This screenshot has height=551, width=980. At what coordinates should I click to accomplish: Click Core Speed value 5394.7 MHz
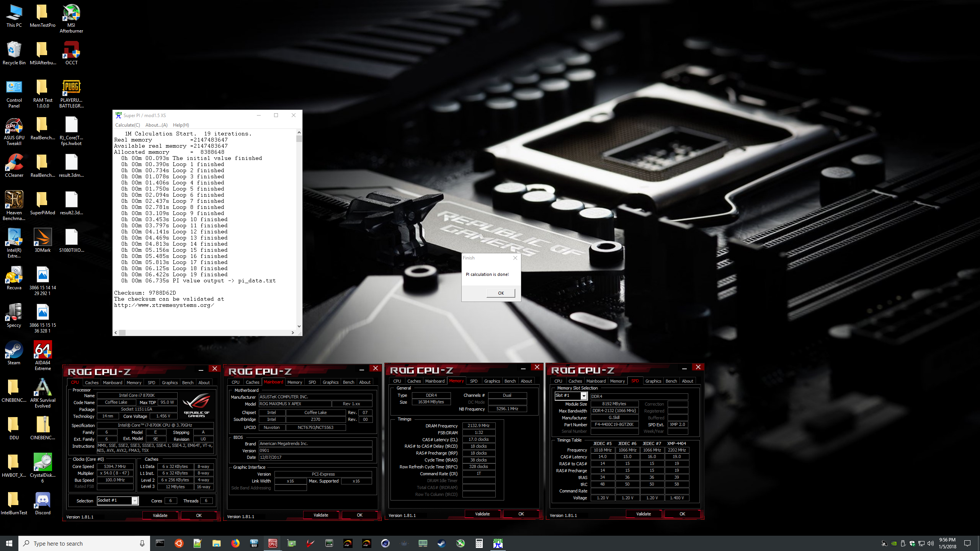115,466
